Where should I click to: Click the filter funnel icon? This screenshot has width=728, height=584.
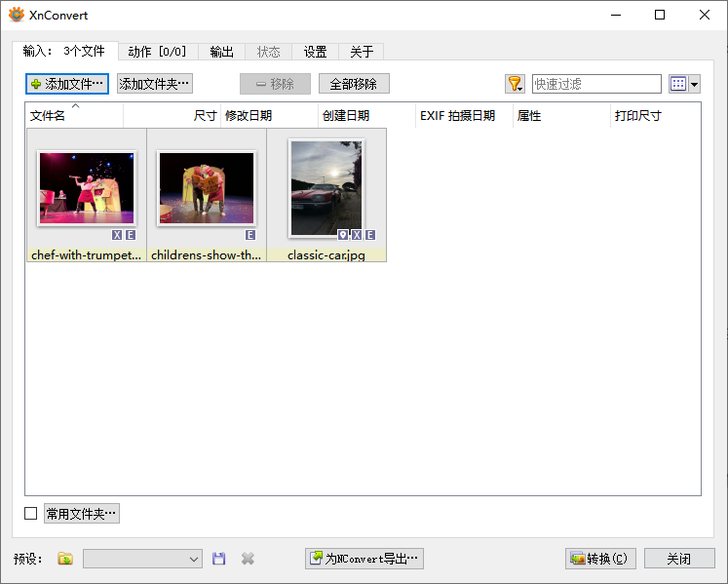514,84
